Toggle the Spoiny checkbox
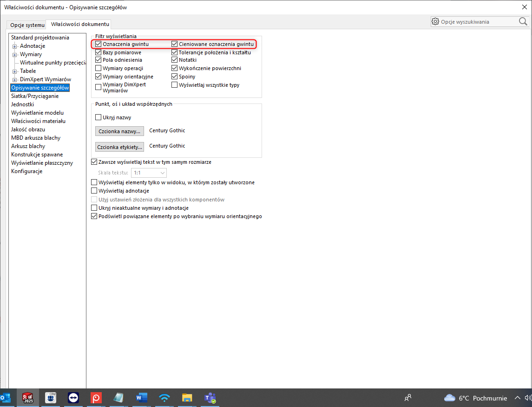 (174, 77)
